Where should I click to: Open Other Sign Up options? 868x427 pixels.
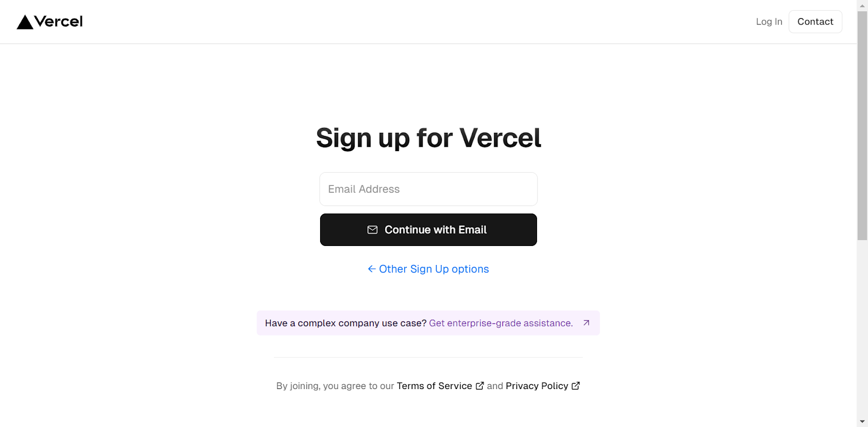pyautogui.click(x=433, y=269)
